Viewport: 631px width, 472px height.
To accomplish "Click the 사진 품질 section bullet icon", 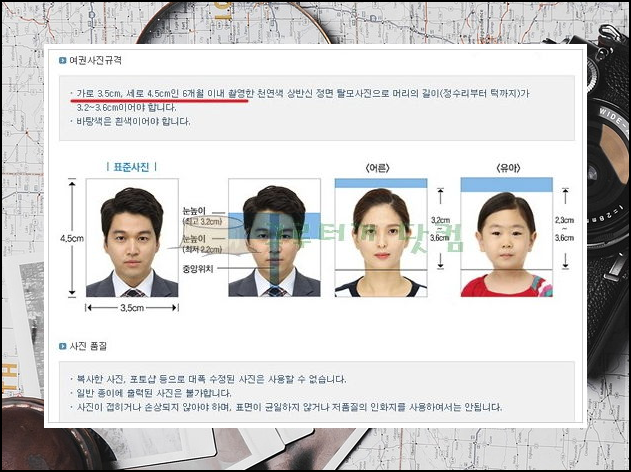I will click(x=63, y=346).
